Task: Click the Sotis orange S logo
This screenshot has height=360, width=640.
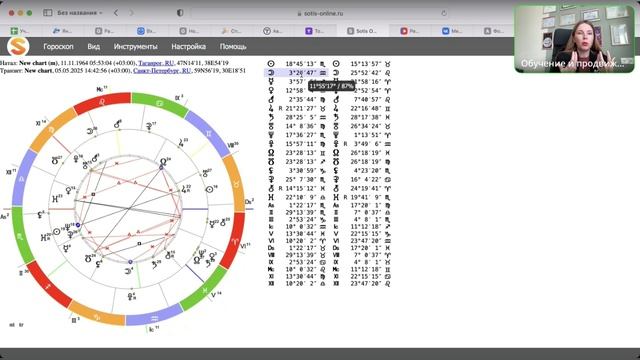Action: pyautogui.click(x=18, y=46)
